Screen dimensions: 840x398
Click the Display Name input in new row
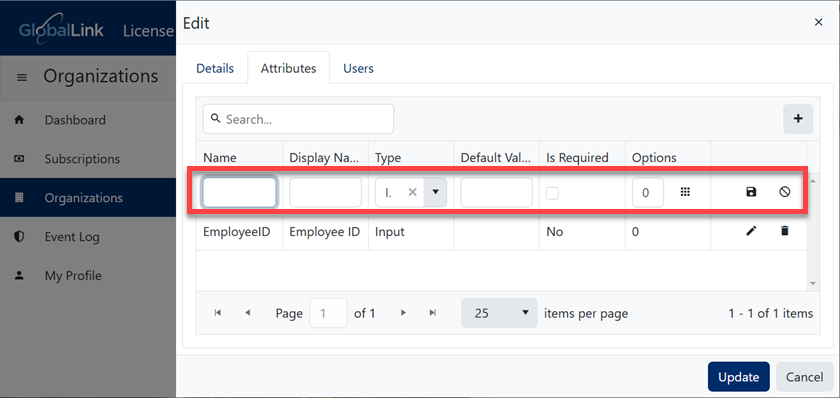pos(325,192)
